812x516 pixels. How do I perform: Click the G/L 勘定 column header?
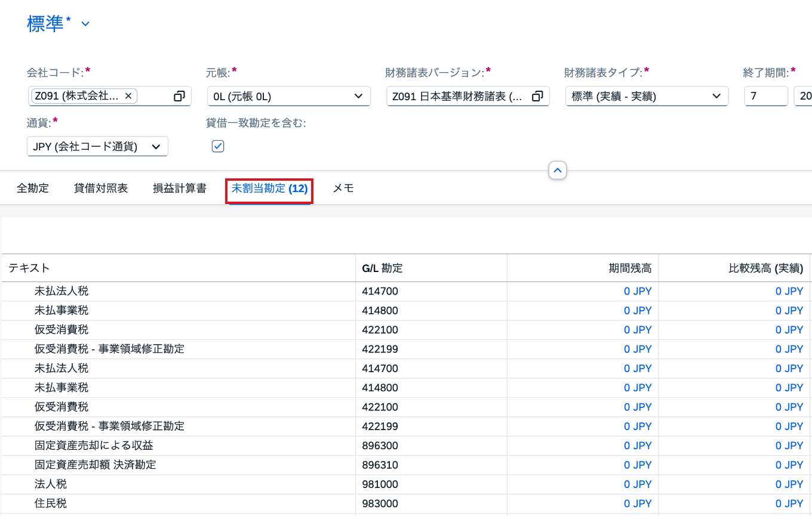tap(431, 268)
